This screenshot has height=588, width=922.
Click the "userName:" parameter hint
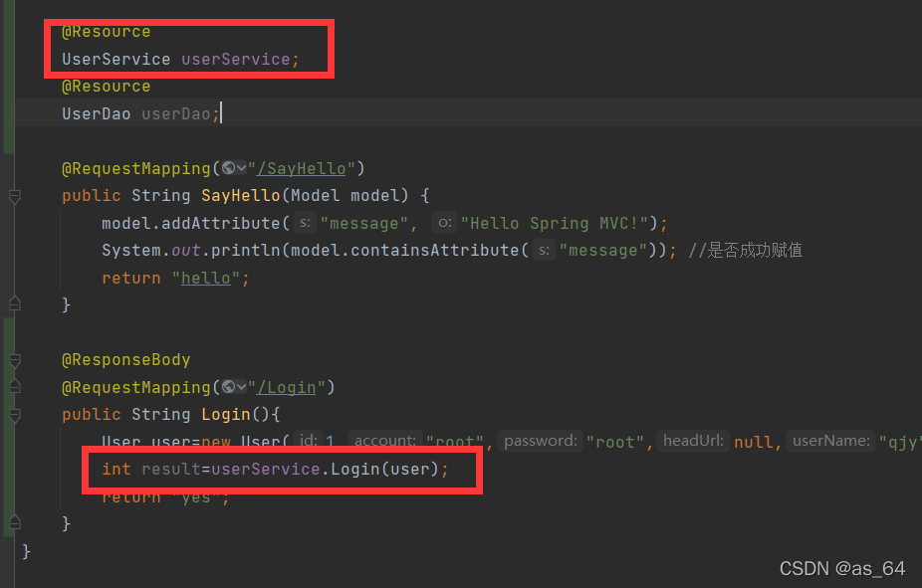coord(830,441)
